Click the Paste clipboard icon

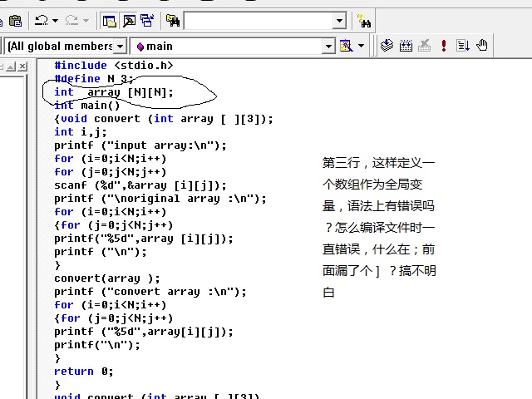pos(14,20)
